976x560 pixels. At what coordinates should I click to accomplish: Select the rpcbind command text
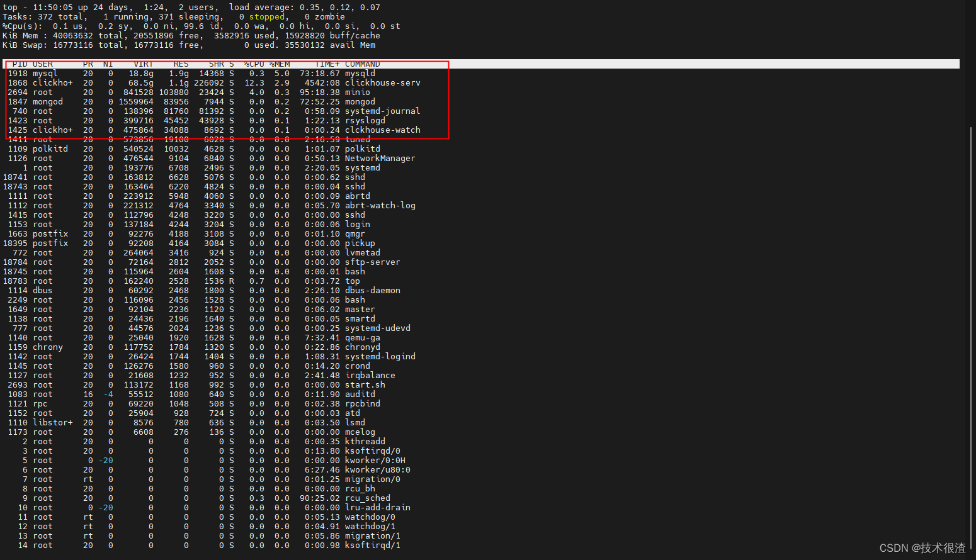363,404
